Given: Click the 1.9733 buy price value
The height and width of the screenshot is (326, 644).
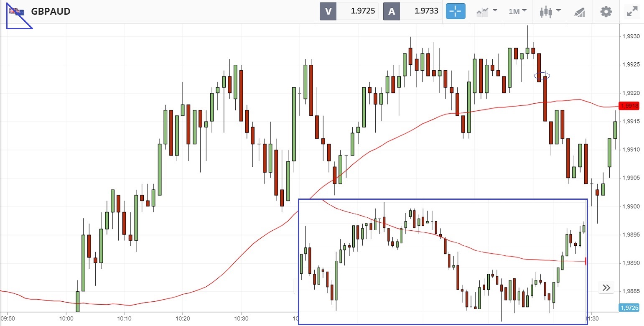Looking at the screenshot, I should [x=422, y=11].
